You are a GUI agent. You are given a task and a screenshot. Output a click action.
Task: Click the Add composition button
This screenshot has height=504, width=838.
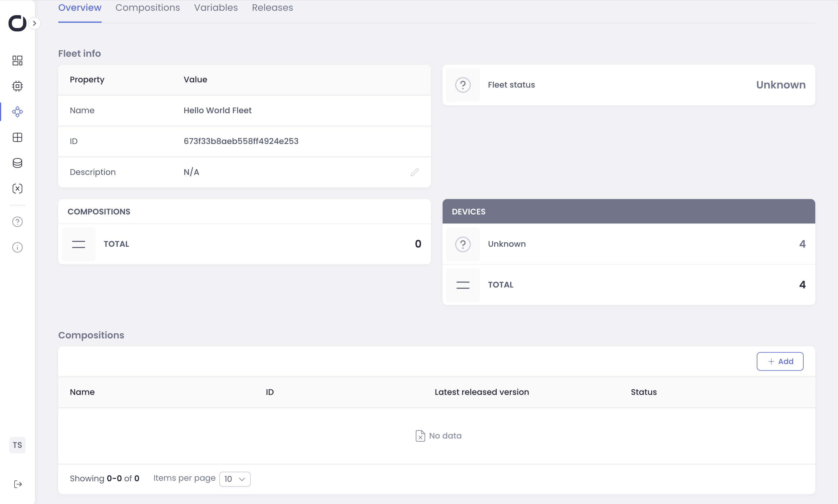tap(779, 361)
